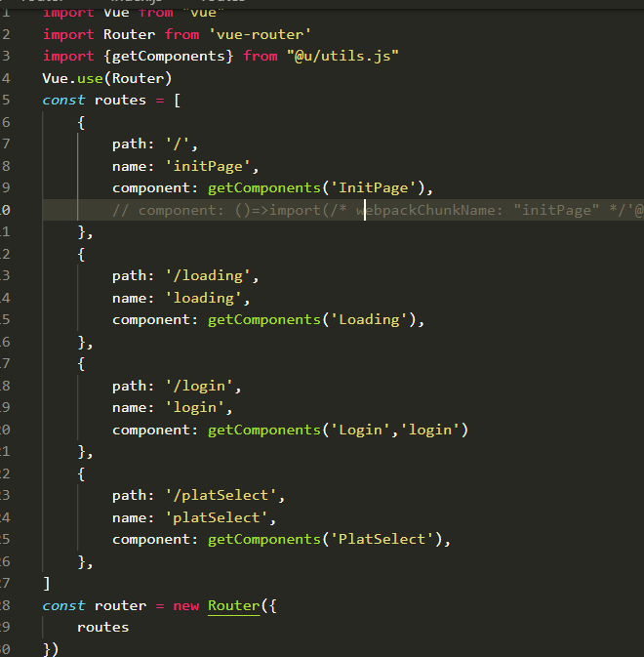Click the opening [ bracket after routes =
Image resolution: width=644 pixels, height=657 pixels.
pyautogui.click(x=178, y=101)
